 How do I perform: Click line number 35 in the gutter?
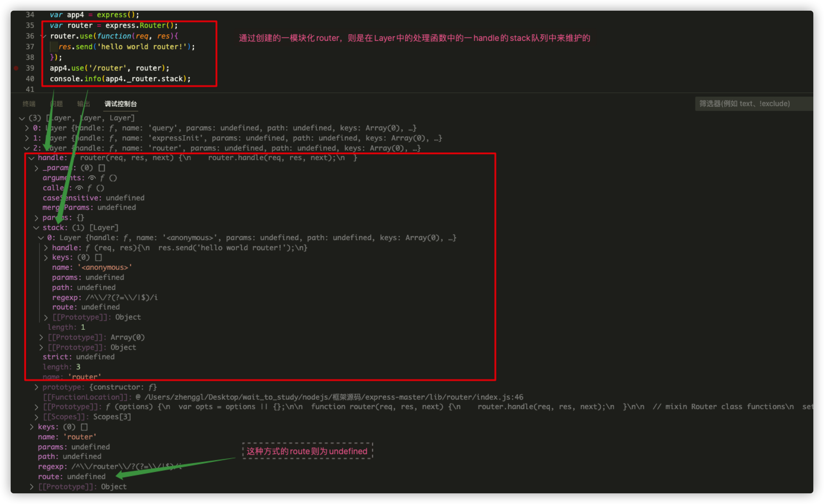[30, 26]
